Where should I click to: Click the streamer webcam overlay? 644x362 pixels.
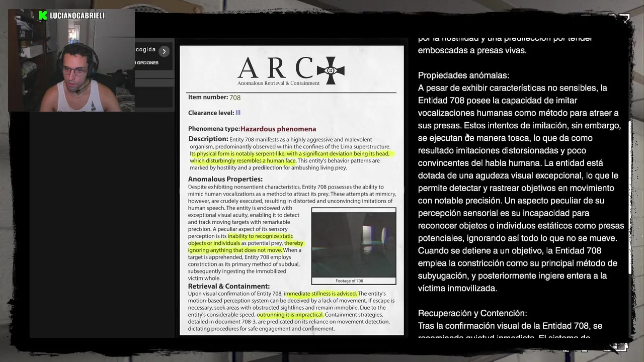(71, 60)
